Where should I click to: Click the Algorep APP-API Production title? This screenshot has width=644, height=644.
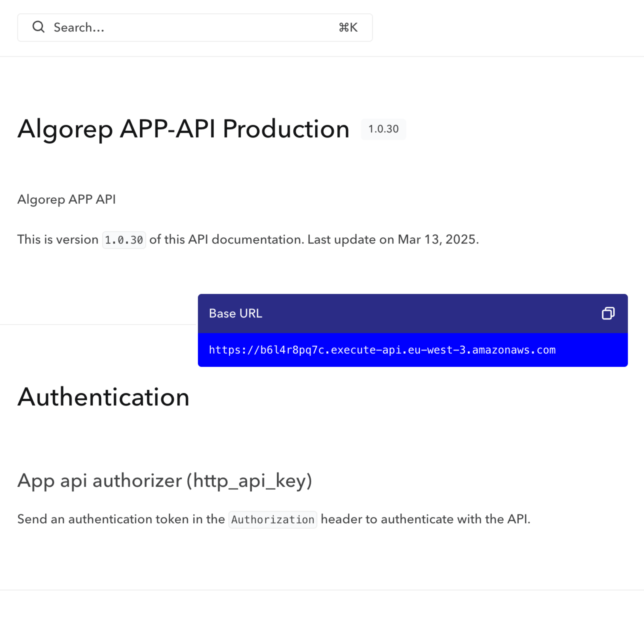pos(183,129)
